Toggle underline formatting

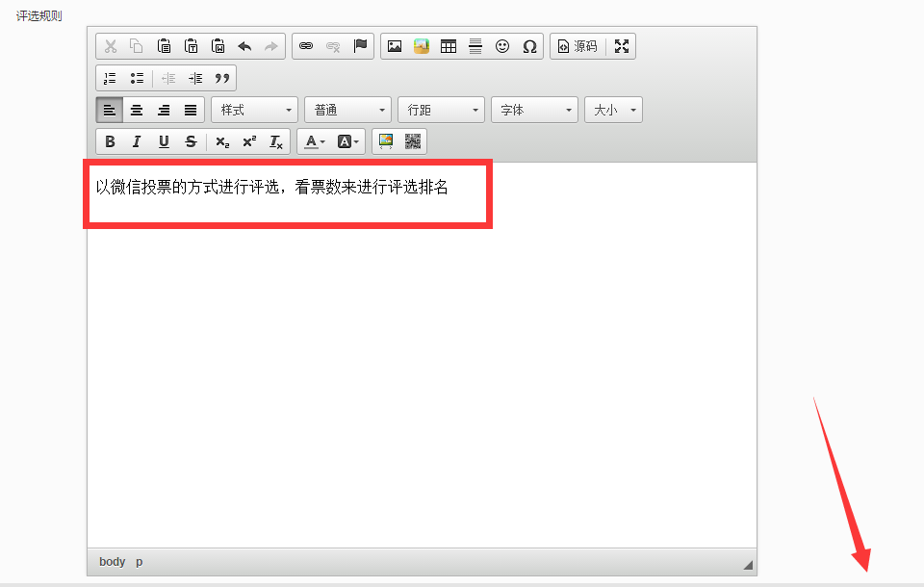pos(164,141)
